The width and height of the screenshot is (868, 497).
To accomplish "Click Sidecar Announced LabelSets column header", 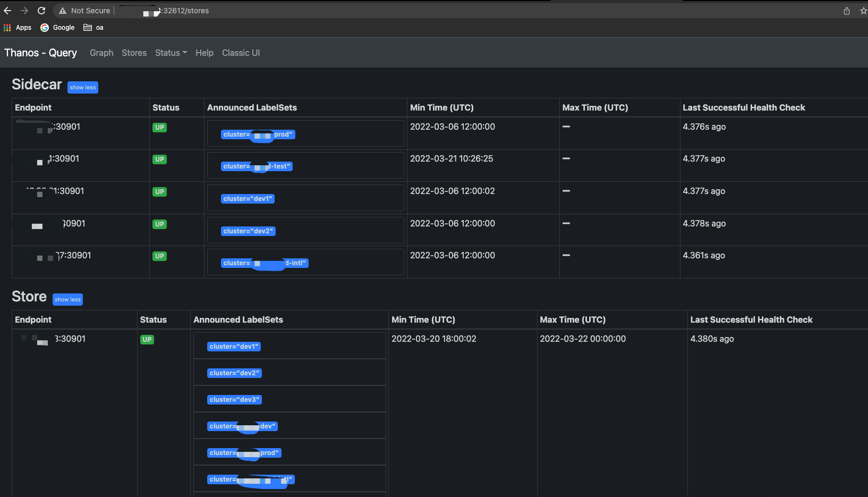I will click(x=252, y=107).
